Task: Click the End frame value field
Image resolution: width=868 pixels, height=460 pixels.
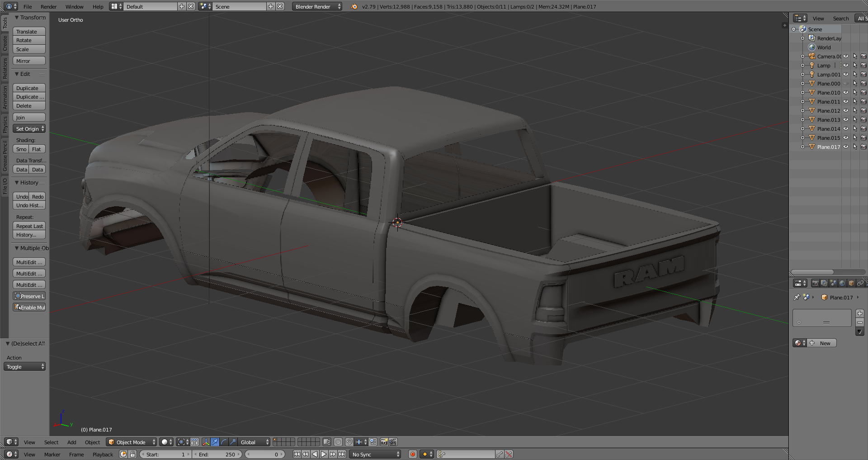Action: pyautogui.click(x=218, y=454)
